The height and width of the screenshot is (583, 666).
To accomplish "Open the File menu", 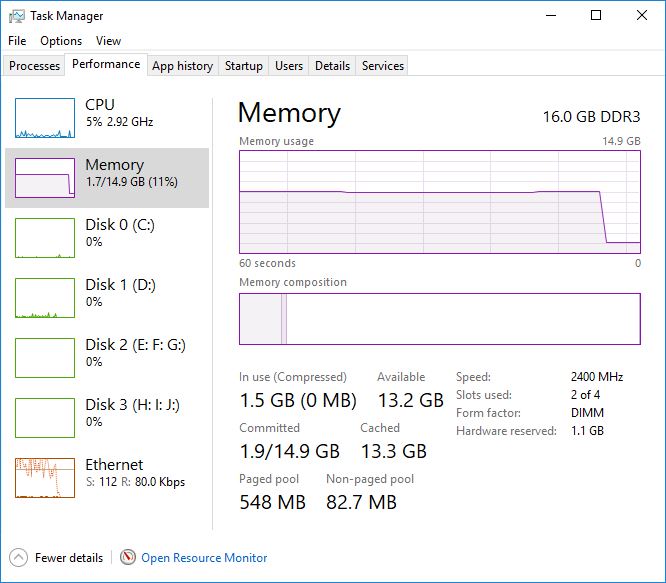I will click(x=17, y=41).
